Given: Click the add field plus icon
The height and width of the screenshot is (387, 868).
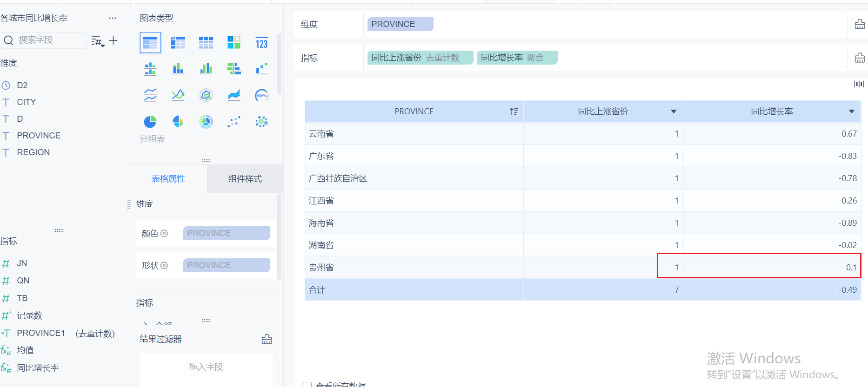Looking at the screenshot, I should point(114,40).
